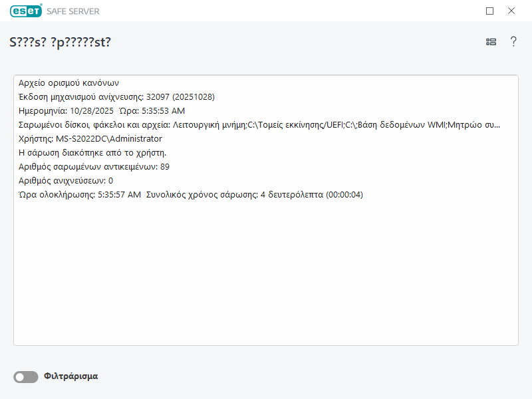532x399 pixels.
Task: Select the 'Σαρωμένοι δίσκοι, φάκελοι και αρχεία' line
Action: (259, 125)
